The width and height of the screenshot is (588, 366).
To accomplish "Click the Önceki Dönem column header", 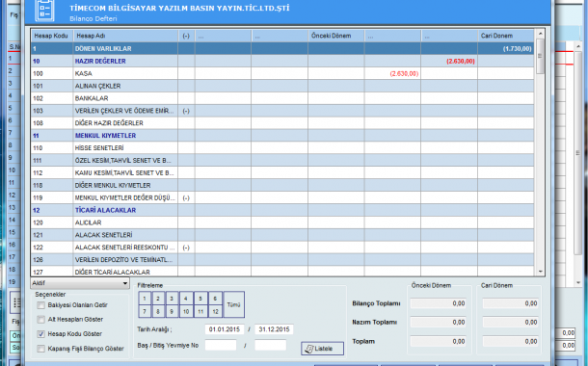I will click(336, 36).
